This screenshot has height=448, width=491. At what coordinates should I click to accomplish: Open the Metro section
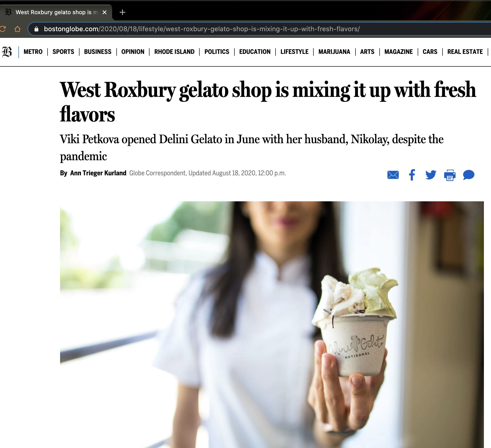(x=33, y=52)
